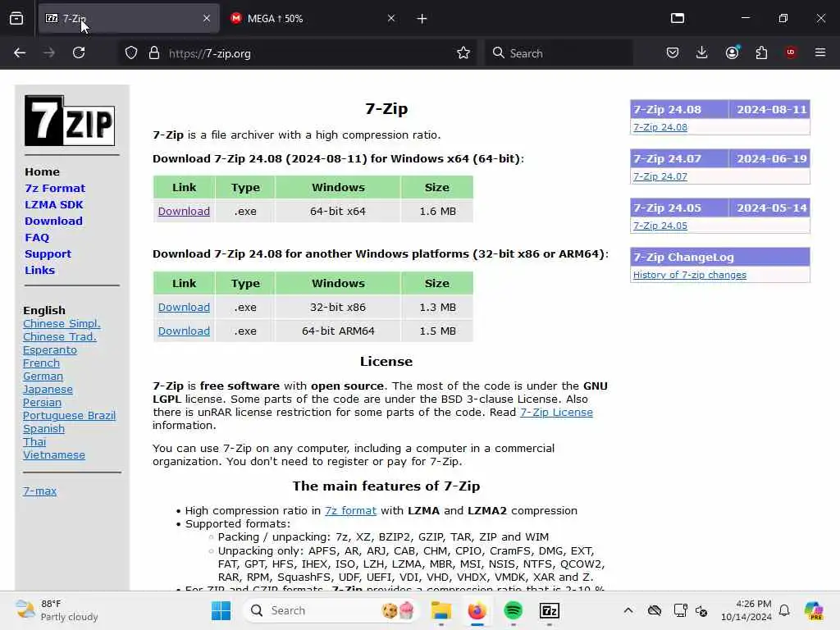Open the 7z format link

[x=350, y=510]
